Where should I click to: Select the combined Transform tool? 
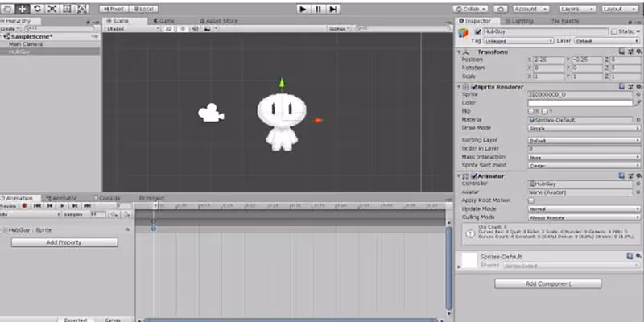point(82,9)
